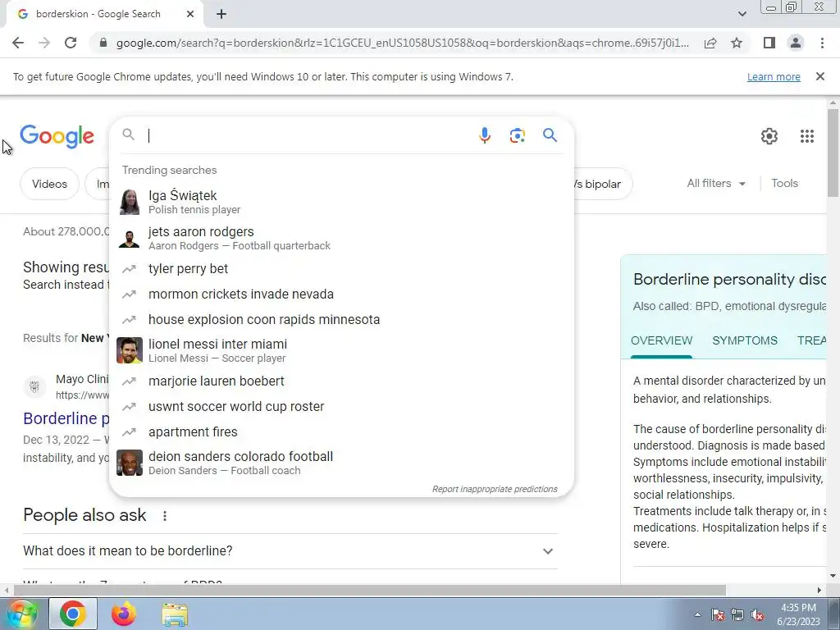840x630 pixels.
Task: Click the Google logo
Action: pyautogui.click(x=57, y=136)
